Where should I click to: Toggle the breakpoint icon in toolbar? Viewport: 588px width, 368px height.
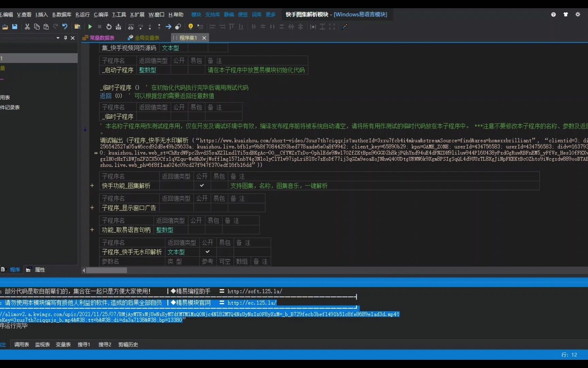(x=178, y=27)
